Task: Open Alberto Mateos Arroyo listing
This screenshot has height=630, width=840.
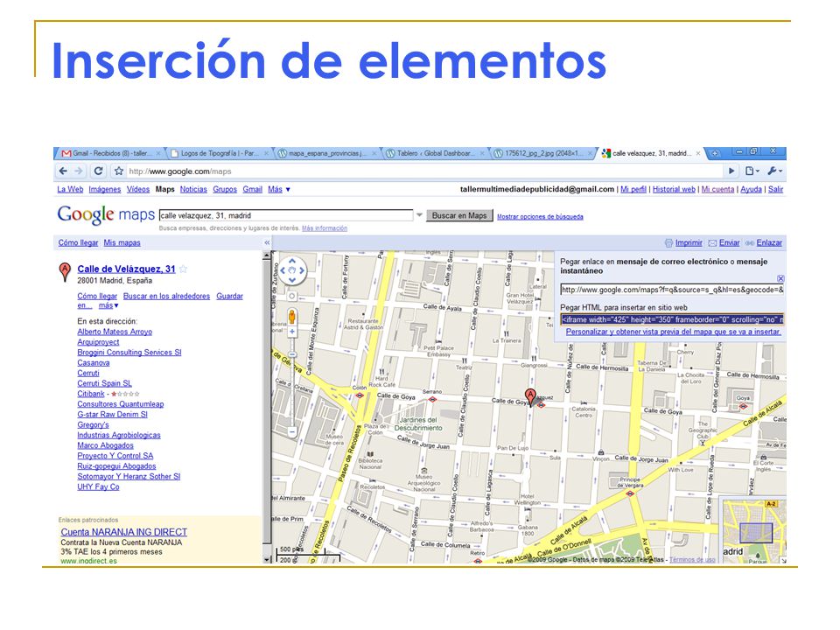Action: pyautogui.click(x=115, y=332)
